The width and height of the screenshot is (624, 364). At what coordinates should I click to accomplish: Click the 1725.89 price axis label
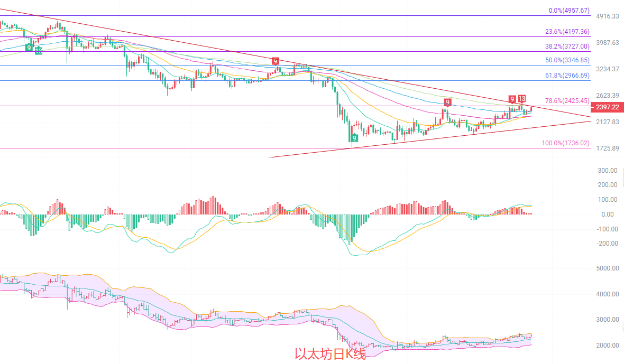[607, 148]
